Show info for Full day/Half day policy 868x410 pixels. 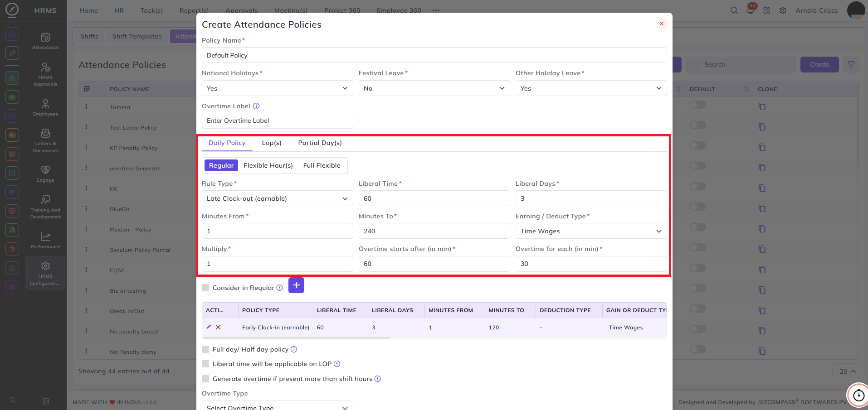pyautogui.click(x=294, y=349)
